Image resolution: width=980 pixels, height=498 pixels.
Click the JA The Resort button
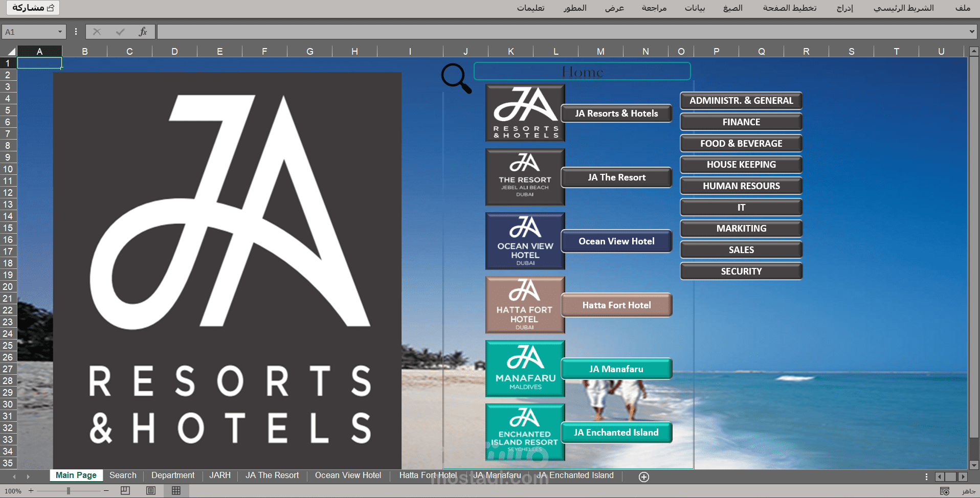(616, 177)
